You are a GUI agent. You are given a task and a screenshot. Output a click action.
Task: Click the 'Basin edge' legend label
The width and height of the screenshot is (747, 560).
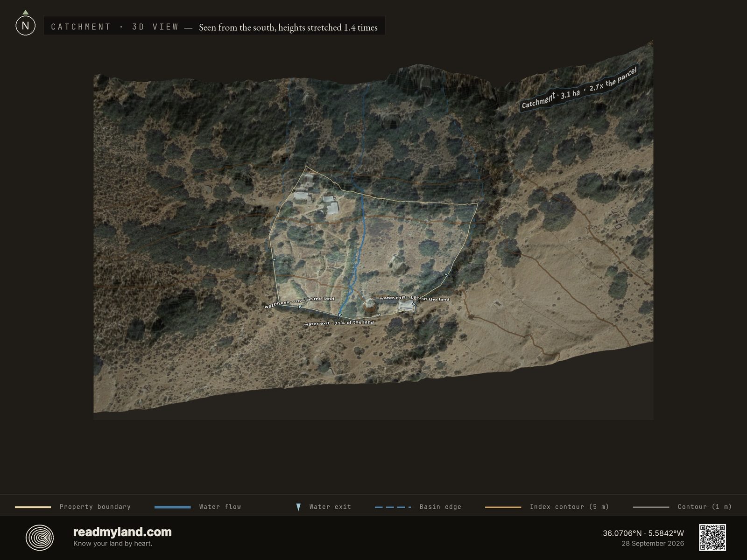[440, 507]
